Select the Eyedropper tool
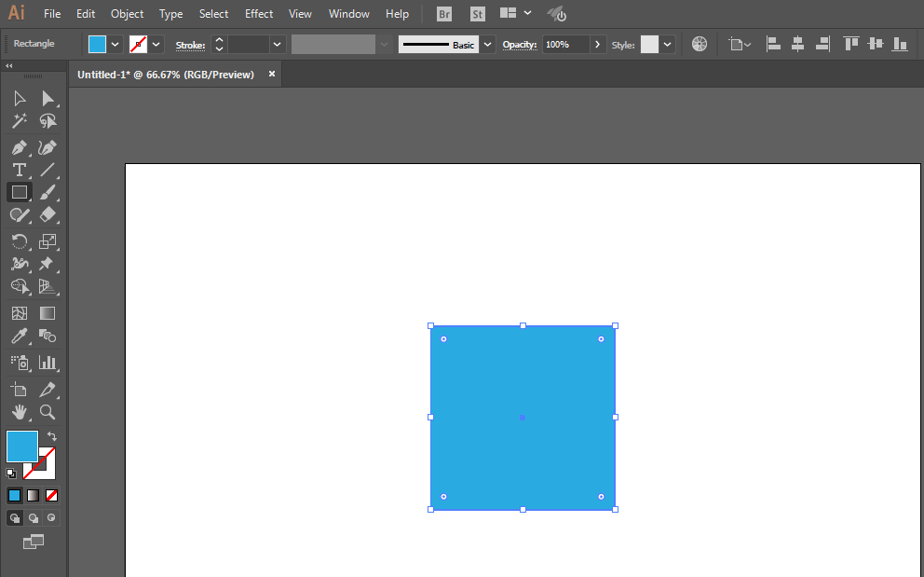Viewport: 924px width, 577px height. 19,336
